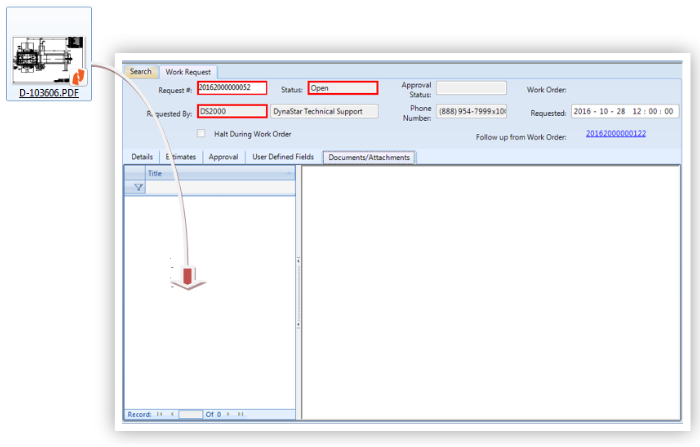Go to last record in navigator

coord(240,414)
